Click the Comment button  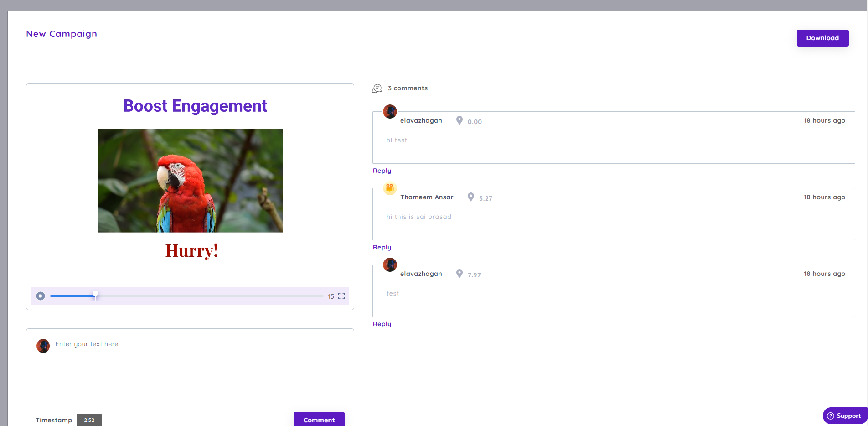coord(319,420)
